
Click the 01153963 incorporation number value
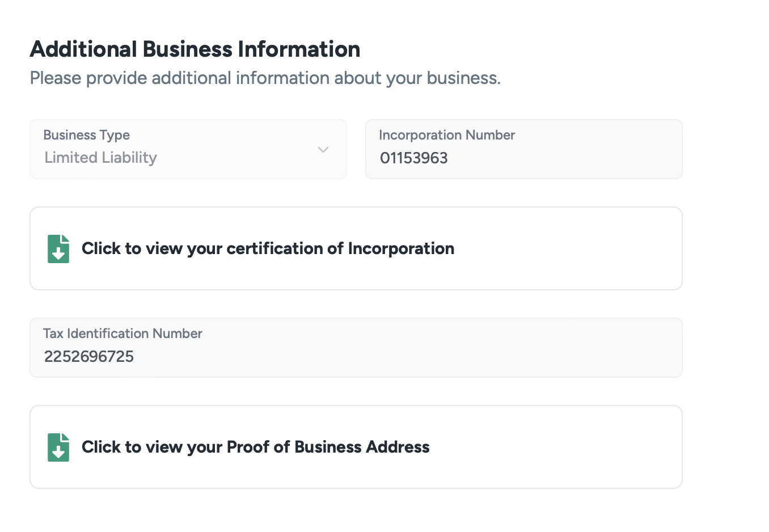(414, 158)
